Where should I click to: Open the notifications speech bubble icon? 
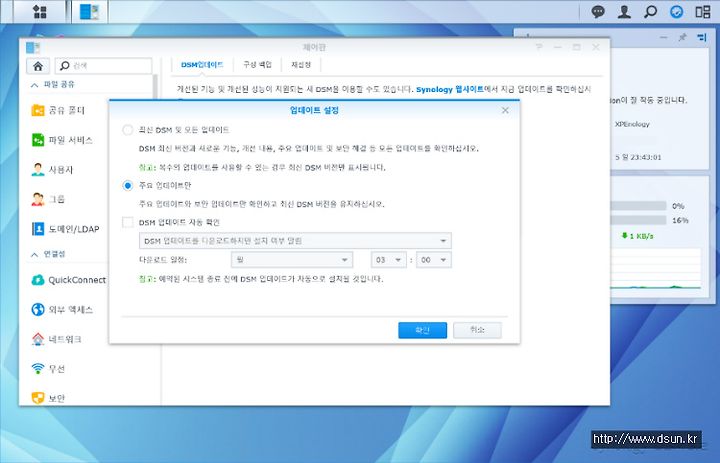click(598, 11)
